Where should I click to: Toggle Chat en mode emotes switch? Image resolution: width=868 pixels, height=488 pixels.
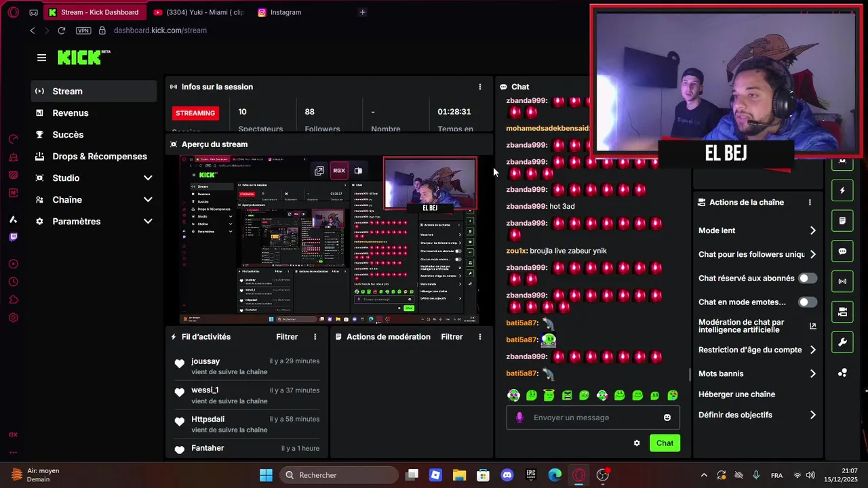coord(807,302)
